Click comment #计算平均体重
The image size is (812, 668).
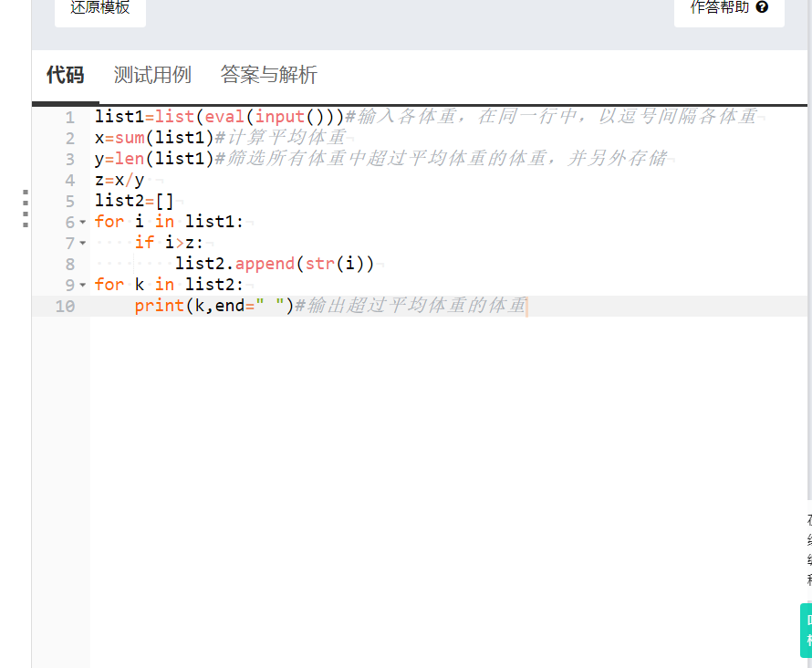(x=280, y=138)
